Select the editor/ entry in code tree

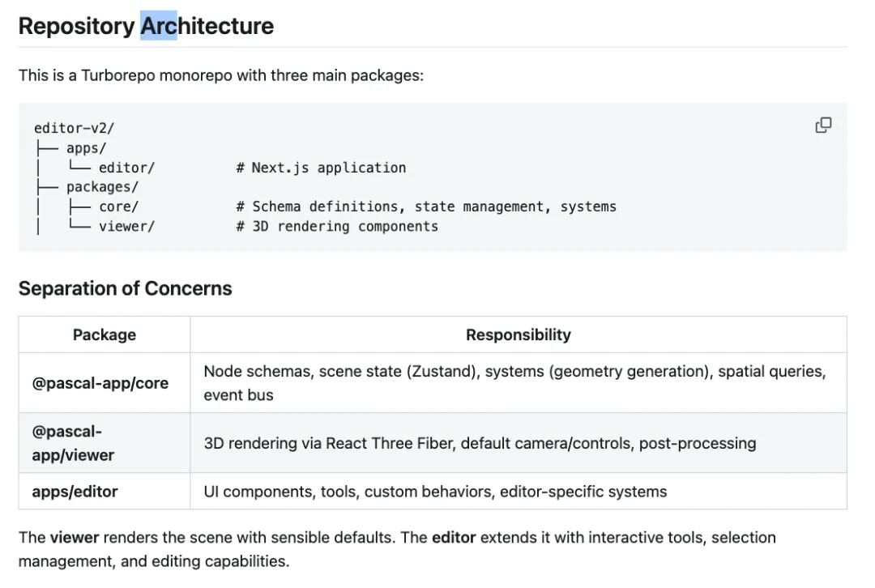click(x=126, y=168)
